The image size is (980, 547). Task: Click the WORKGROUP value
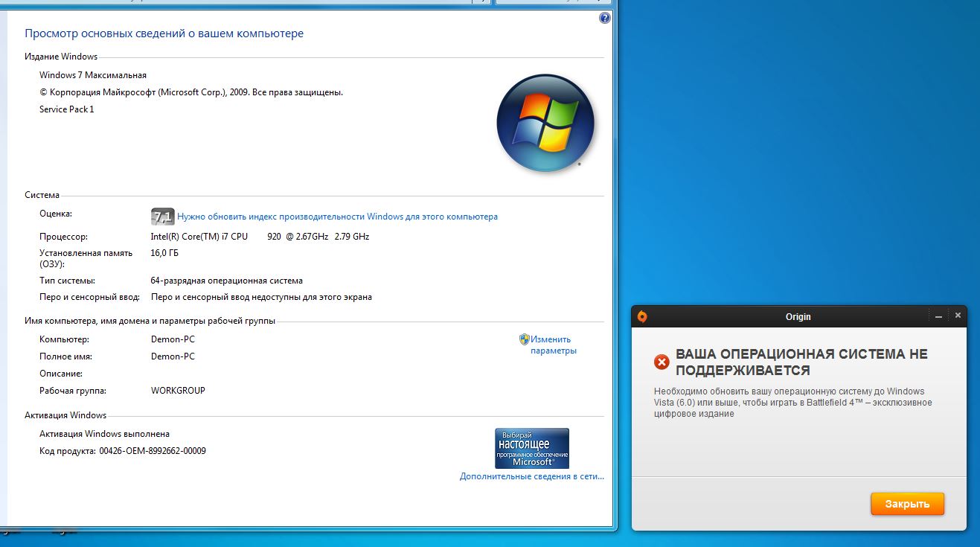(x=178, y=391)
